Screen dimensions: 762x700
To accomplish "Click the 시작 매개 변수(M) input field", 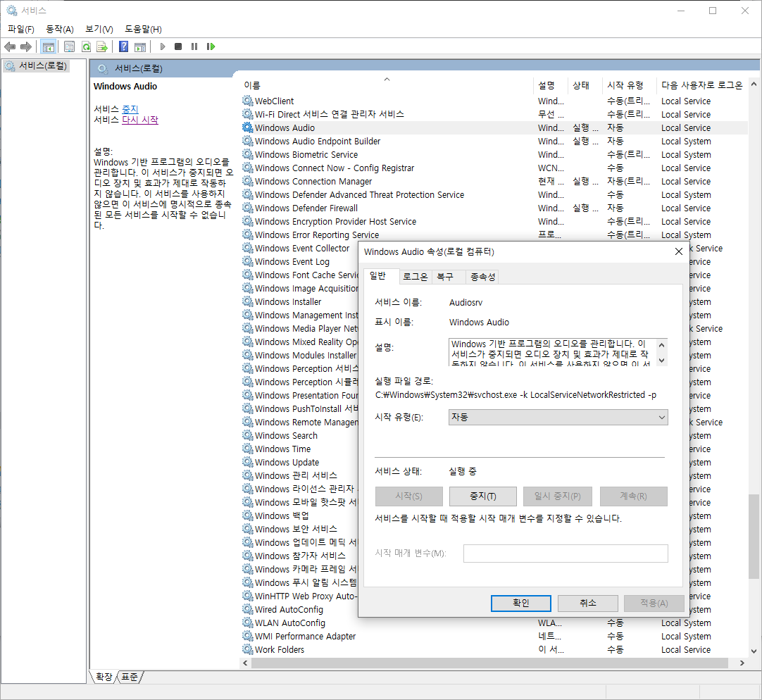I will (x=566, y=554).
